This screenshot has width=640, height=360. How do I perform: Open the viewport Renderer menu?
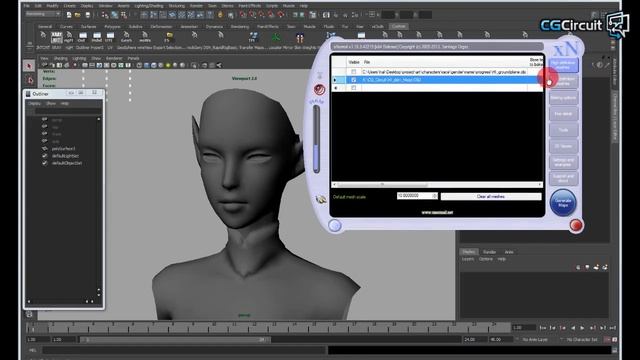pos(114,58)
